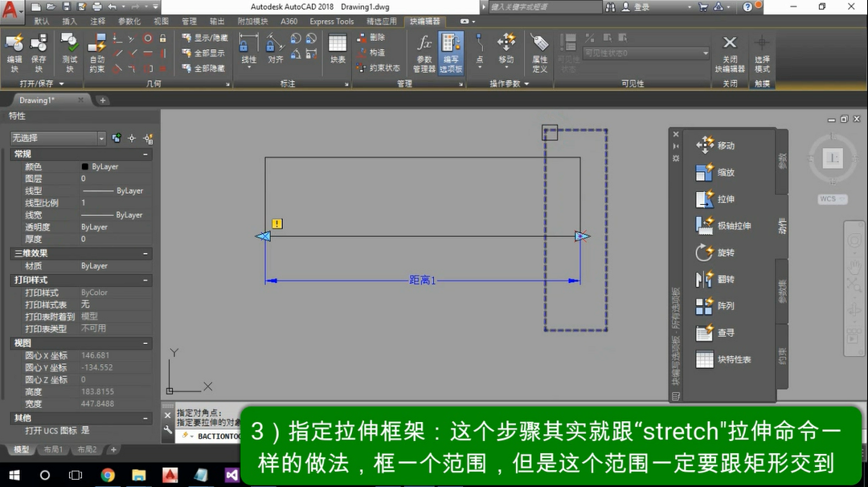The height and width of the screenshot is (487, 868).
Task: Switch to the Express Tools ribbon tab
Action: pyautogui.click(x=332, y=22)
